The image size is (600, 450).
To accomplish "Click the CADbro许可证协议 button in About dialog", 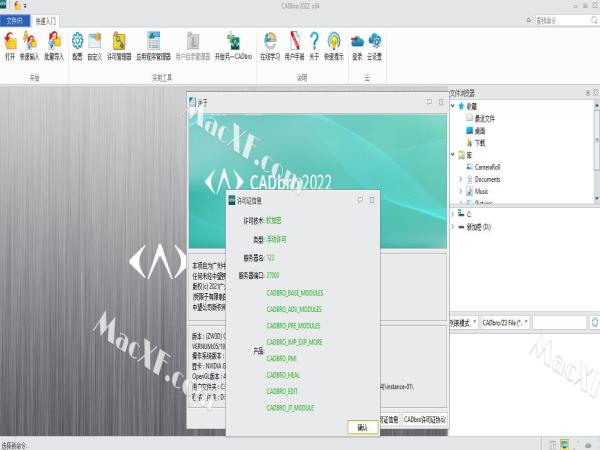I will (425, 420).
